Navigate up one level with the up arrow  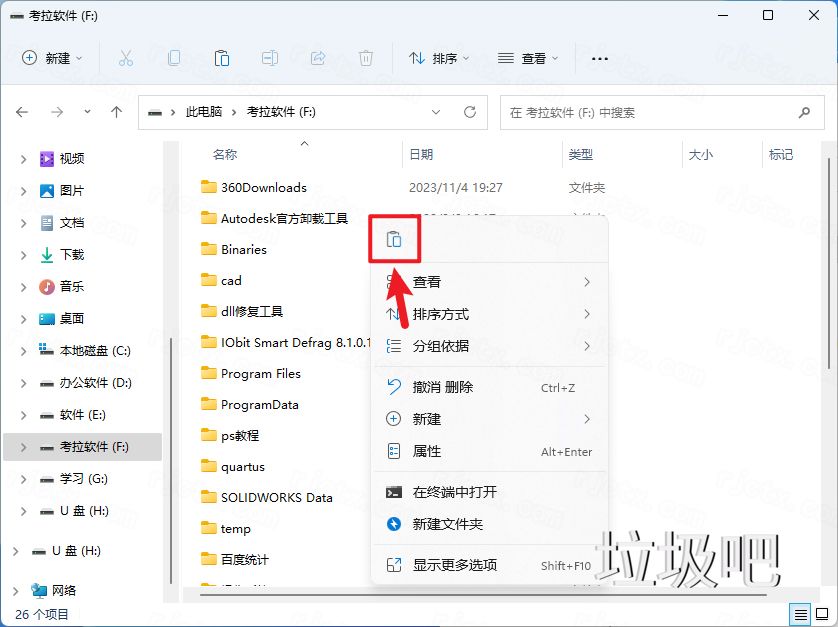click(x=116, y=112)
